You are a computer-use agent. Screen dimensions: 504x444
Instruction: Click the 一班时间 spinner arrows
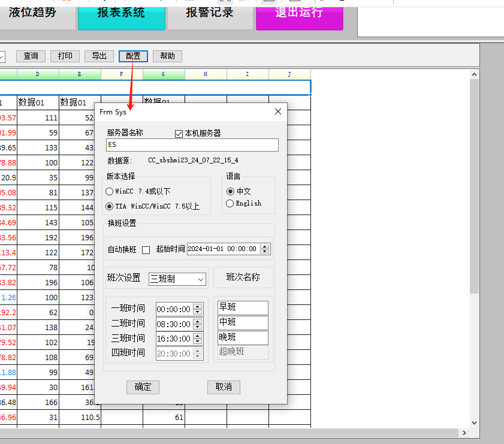point(198,309)
